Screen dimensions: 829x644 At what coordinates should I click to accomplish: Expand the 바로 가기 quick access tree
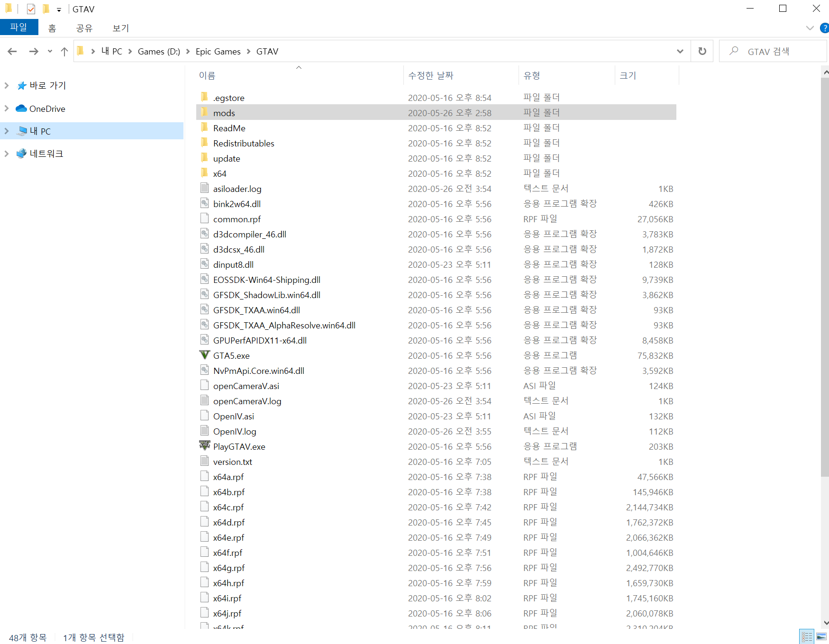7,85
